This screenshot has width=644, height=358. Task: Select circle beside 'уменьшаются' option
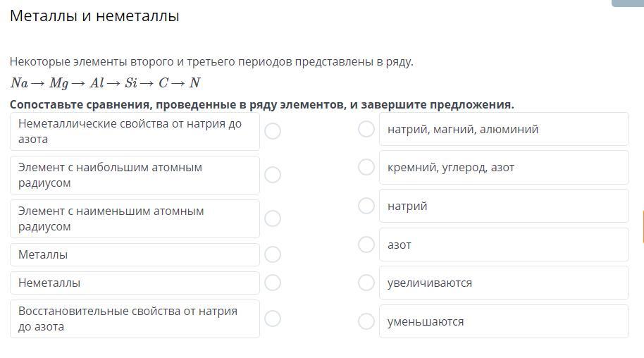(366, 321)
